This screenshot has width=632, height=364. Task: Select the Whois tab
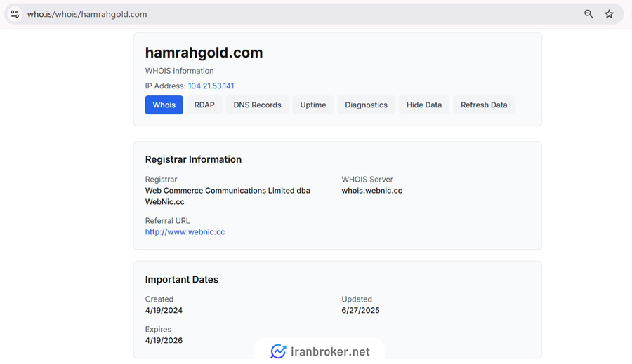(x=164, y=105)
